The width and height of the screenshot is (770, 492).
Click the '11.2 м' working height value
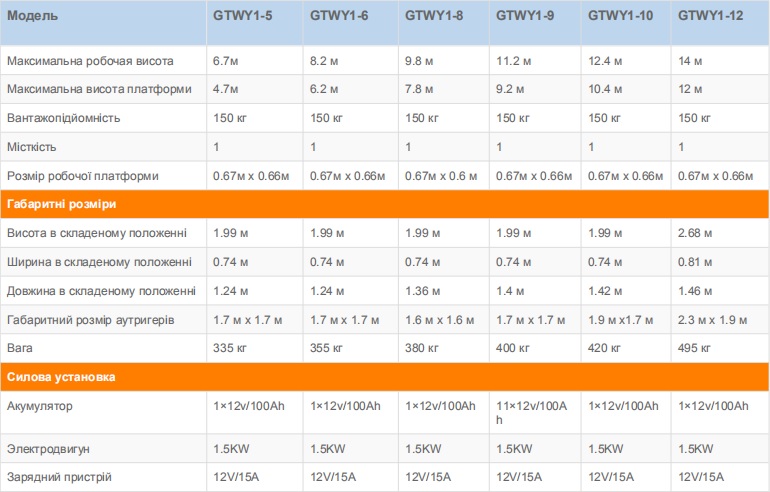513,61
